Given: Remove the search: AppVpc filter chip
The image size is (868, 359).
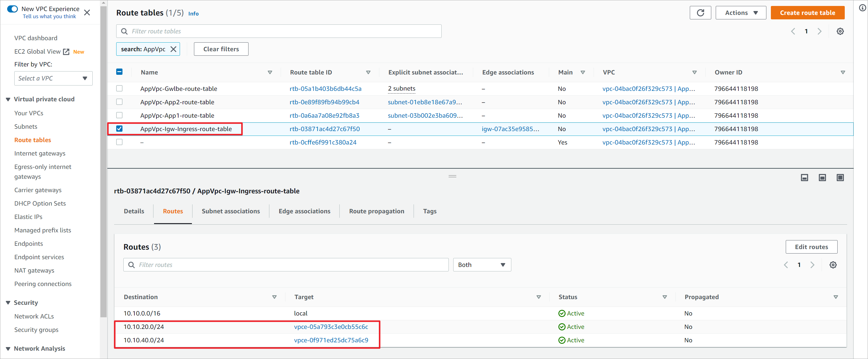Looking at the screenshot, I should pos(173,49).
